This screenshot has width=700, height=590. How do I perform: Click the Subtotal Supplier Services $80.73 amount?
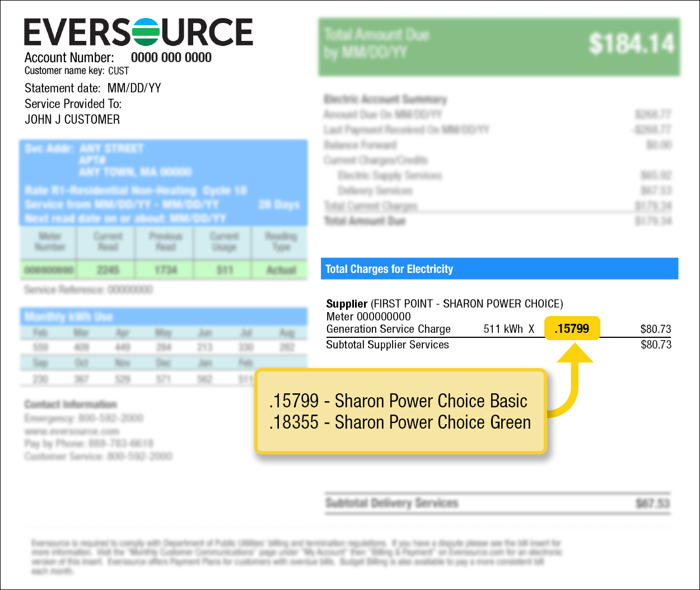tap(656, 345)
